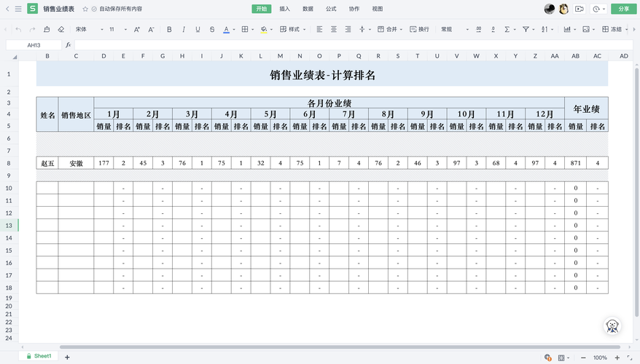Toggle underline formatting
The height and width of the screenshot is (364, 640).
coord(198,29)
